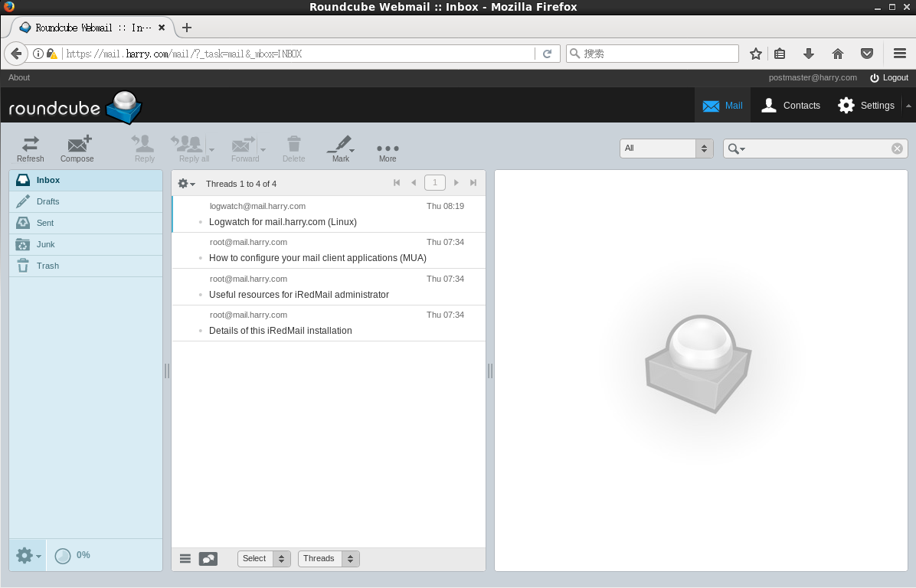Open the Select dropdown
The height and width of the screenshot is (588, 916).
point(263,559)
